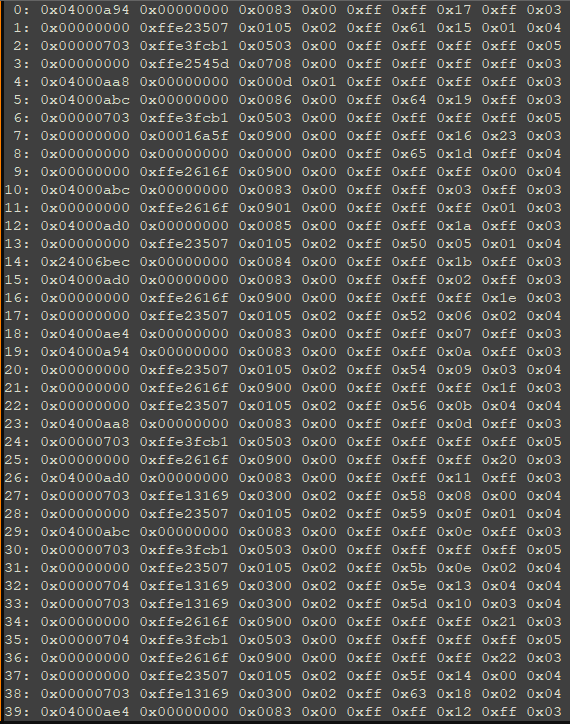Click byte 0x58 in row 27
This screenshot has width=570, height=724.
(x=409, y=496)
